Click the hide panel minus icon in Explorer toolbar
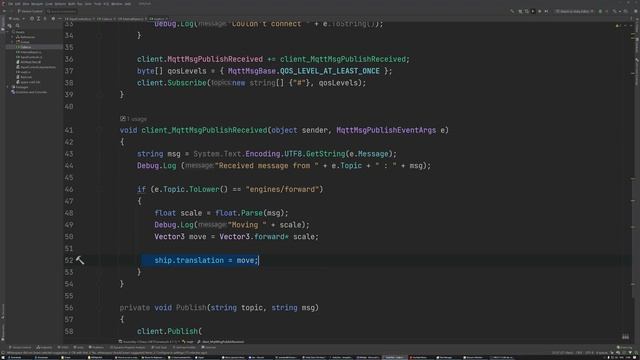 60,18
